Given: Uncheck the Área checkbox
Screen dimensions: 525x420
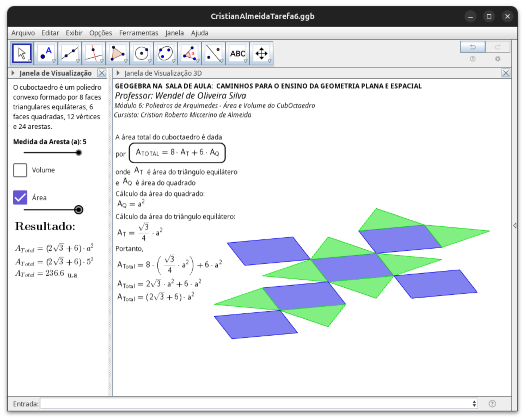Looking at the screenshot, I should pos(20,197).
